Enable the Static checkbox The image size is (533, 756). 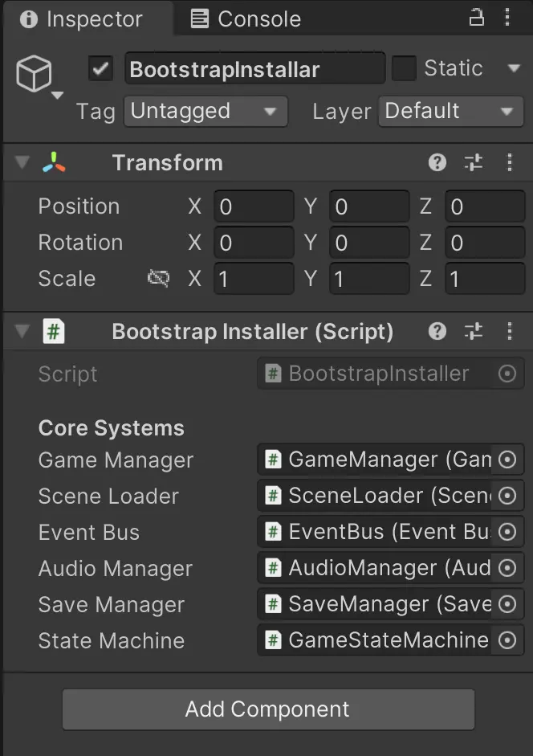(x=404, y=68)
